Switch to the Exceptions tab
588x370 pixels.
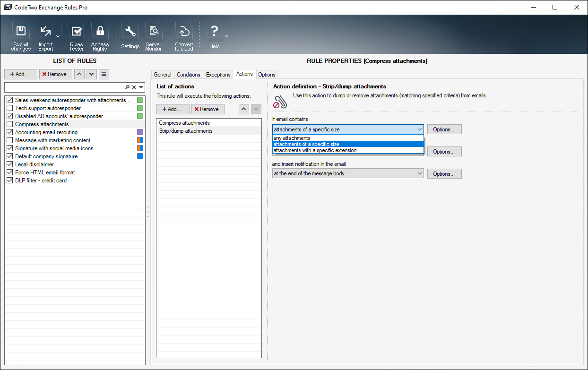pyautogui.click(x=218, y=75)
